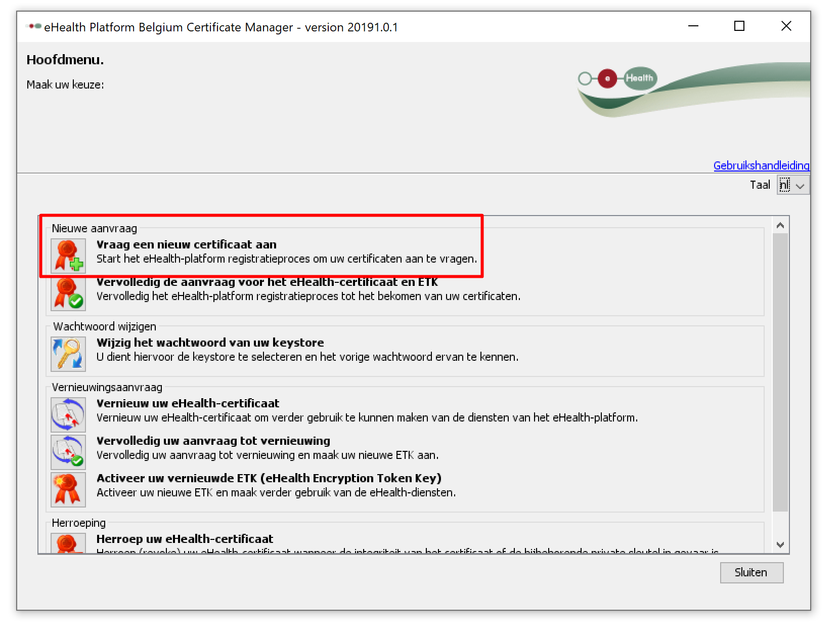Screen dimensions: 840x633
Task: Click the scrollbar up arrow
Action: pyautogui.click(x=780, y=226)
